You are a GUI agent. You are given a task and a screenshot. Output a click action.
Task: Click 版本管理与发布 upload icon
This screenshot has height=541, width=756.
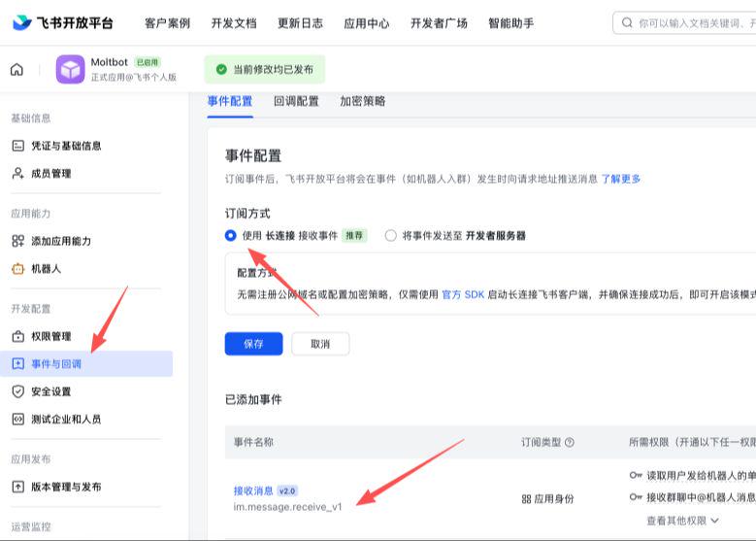[17, 487]
